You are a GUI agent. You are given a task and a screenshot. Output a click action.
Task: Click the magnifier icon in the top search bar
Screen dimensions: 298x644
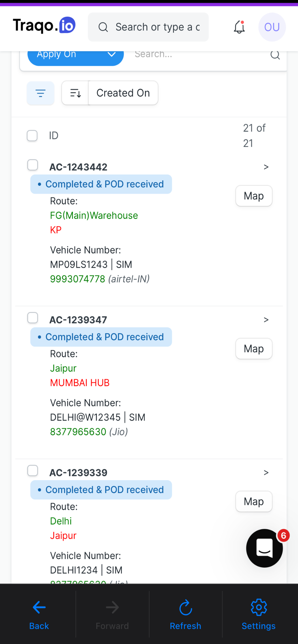tap(103, 27)
